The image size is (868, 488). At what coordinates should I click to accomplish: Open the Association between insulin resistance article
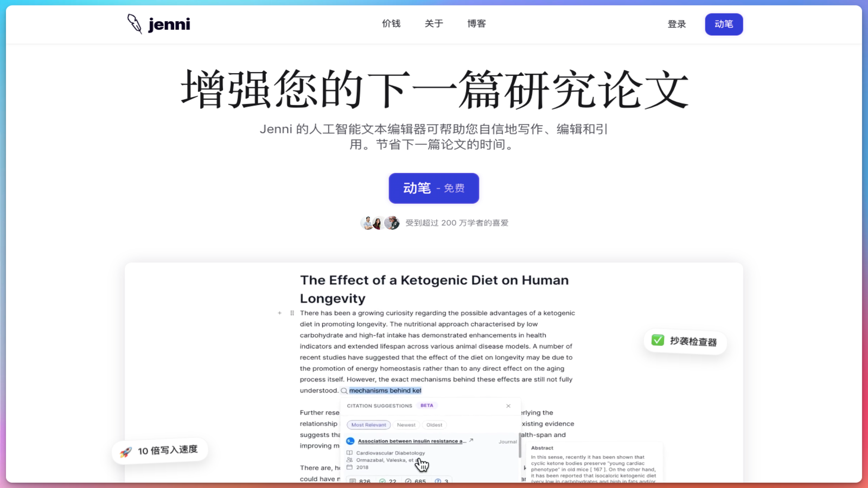point(412,441)
